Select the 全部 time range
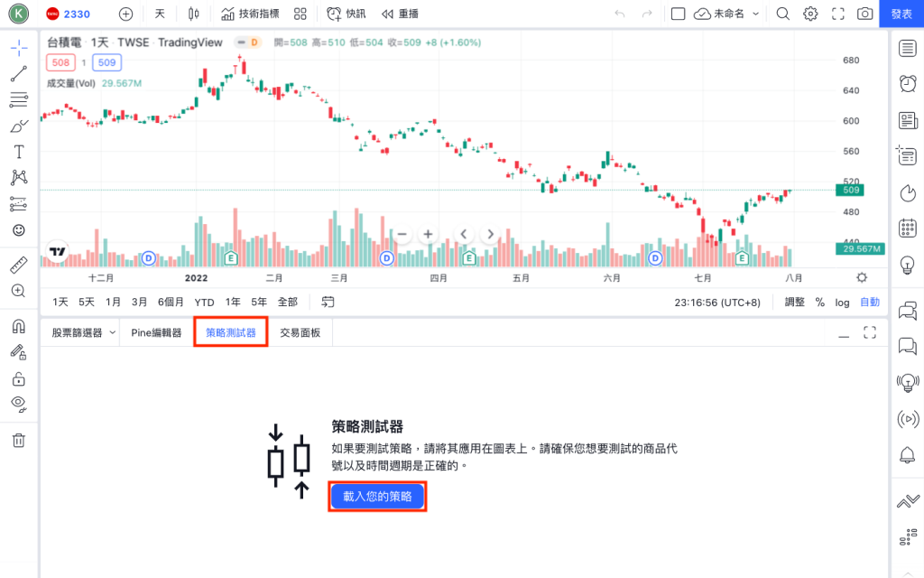The width and height of the screenshot is (924, 578). (288, 302)
